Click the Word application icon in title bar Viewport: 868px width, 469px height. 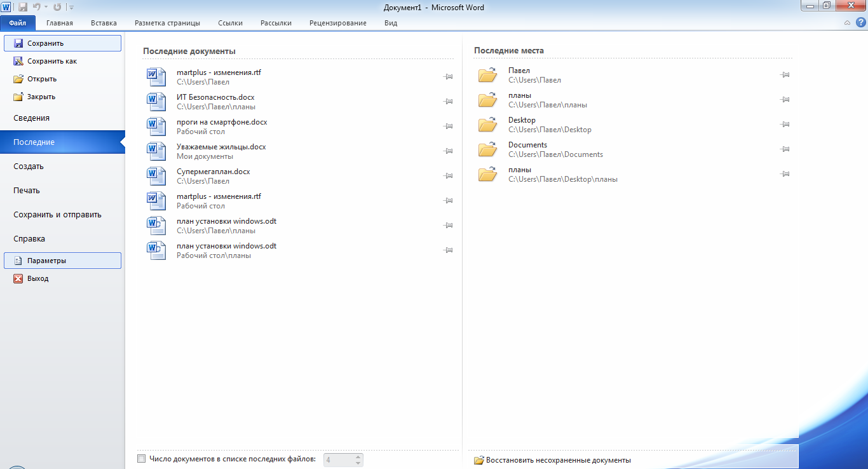pos(6,7)
